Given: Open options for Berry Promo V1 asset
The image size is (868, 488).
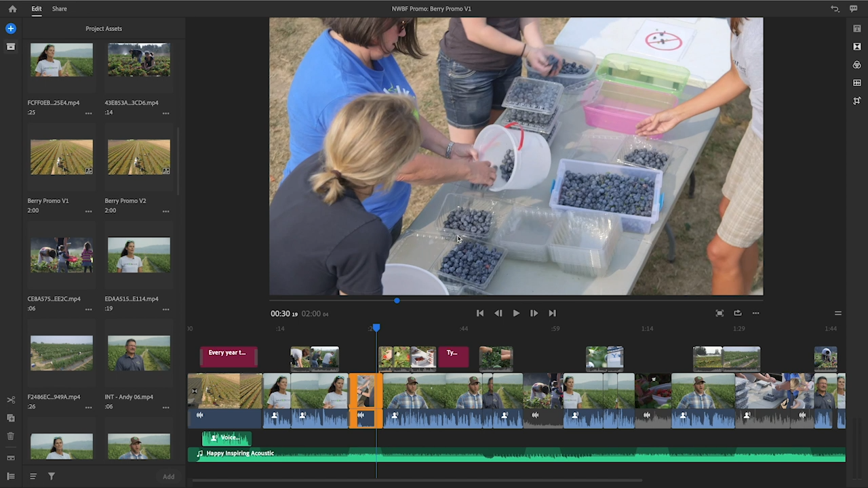Looking at the screenshot, I should click(88, 211).
